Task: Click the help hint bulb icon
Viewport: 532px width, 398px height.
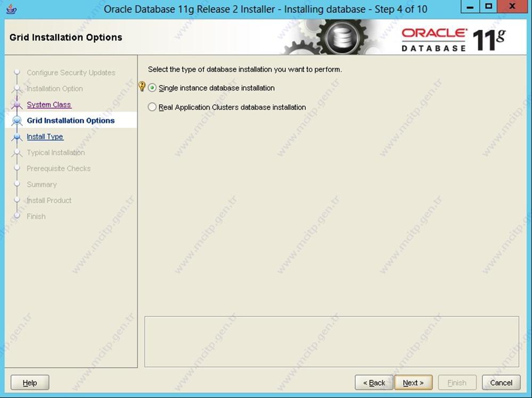Action: point(142,86)
